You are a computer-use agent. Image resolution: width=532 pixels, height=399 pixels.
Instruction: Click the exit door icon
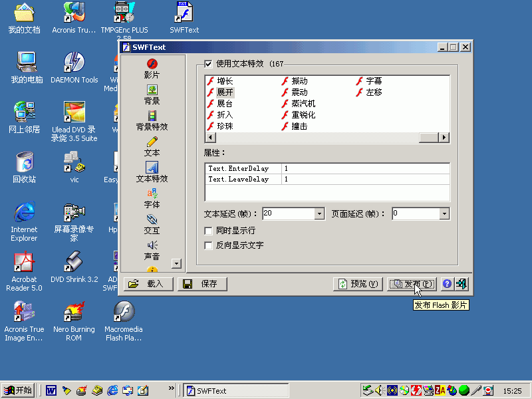tap(461, 284)
